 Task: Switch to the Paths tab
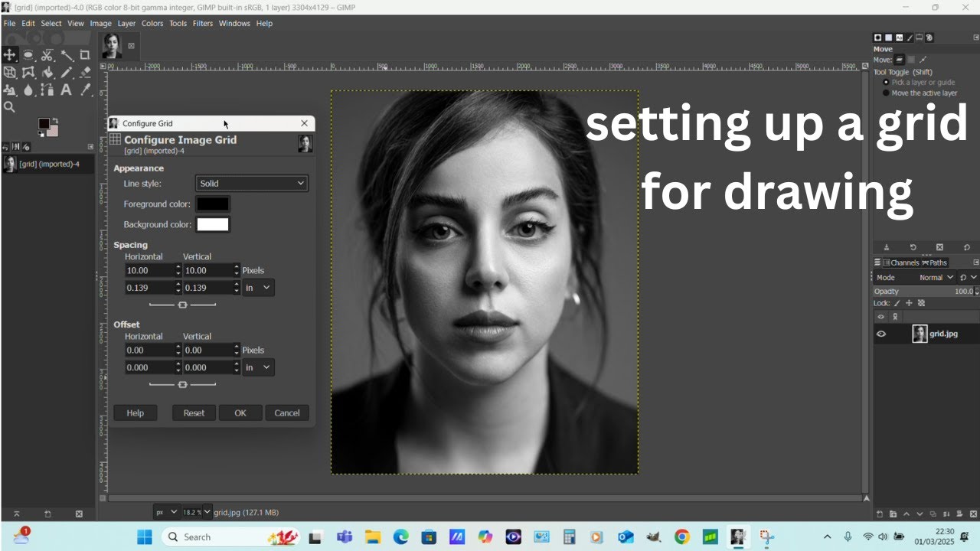(x=935, y=262)
